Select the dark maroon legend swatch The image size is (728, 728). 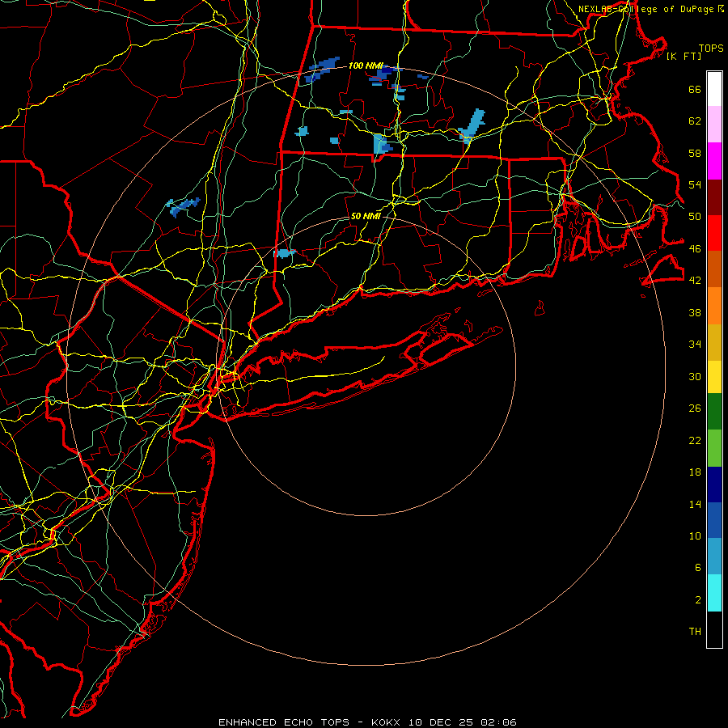(x=714, y=198)
